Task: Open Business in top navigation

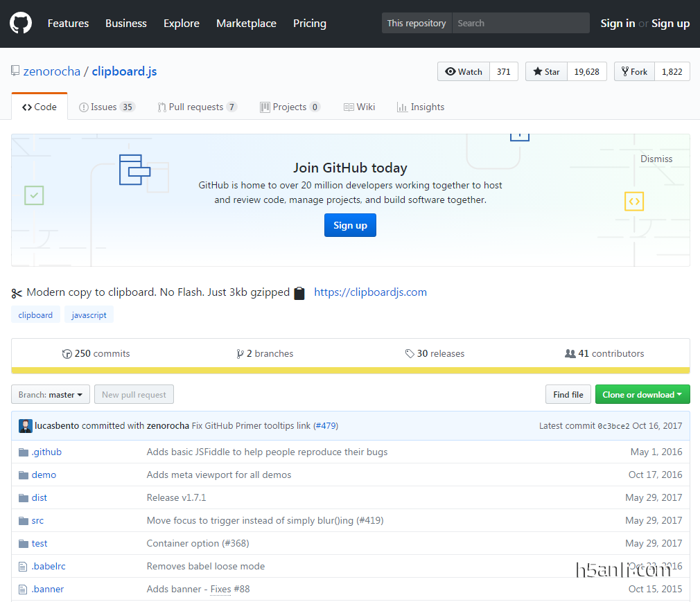Action: [x=126, y=23]
